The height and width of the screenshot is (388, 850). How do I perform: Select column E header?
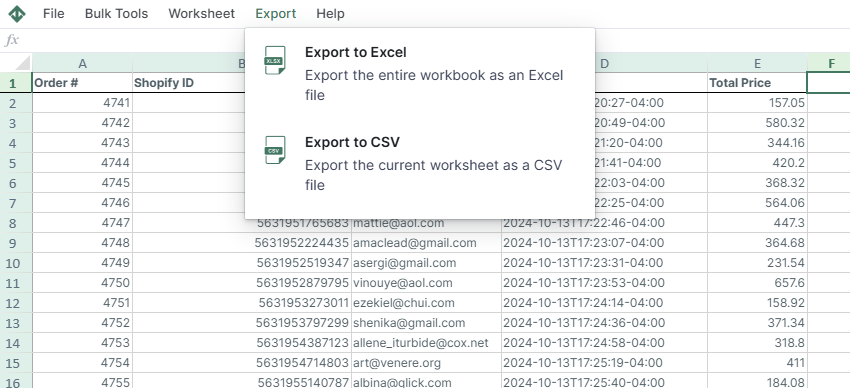click(x=757, y=63)
